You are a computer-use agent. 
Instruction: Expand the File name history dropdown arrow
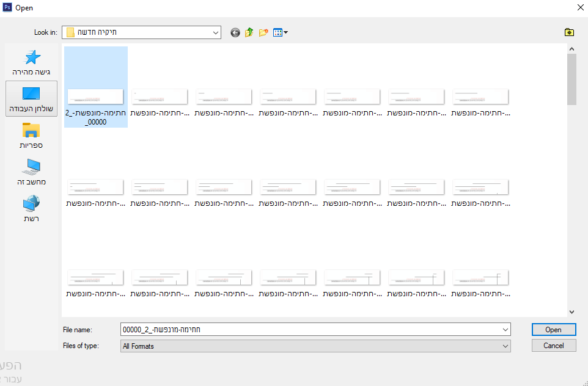tap(505, 330)
